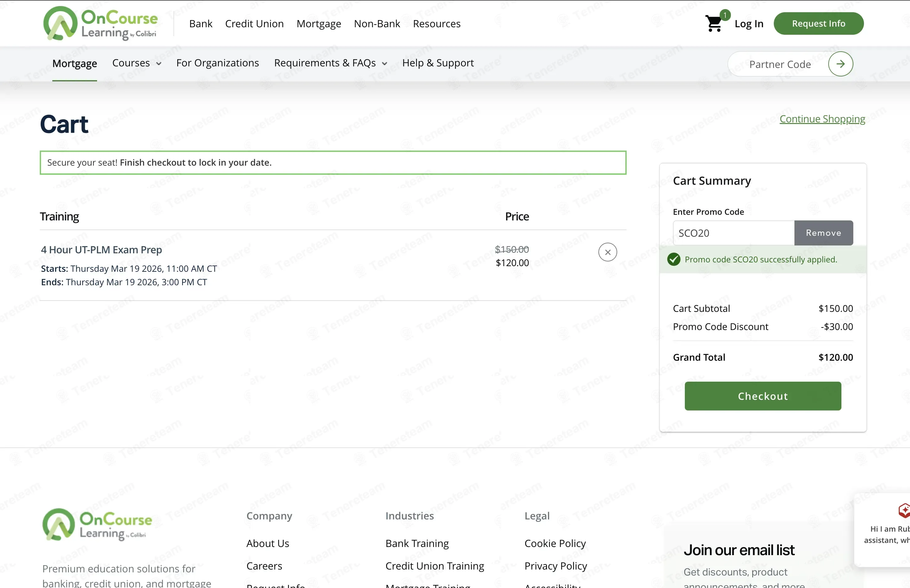Screen dimensions: 910x588
Task: Open Cookie Policy footer link
Action: [x=555, y=543]
